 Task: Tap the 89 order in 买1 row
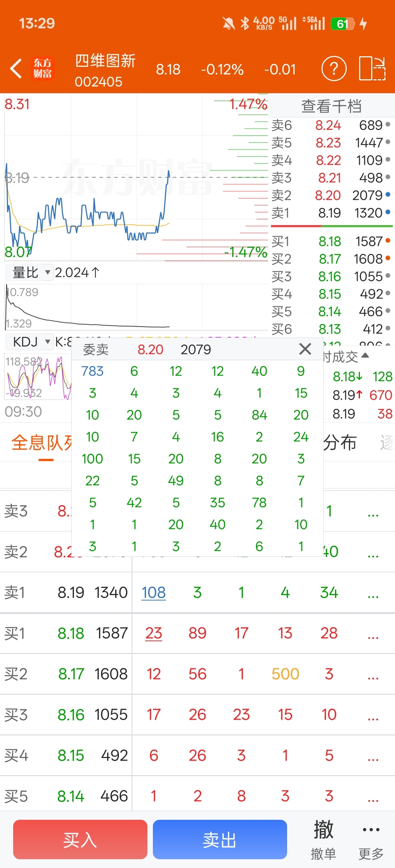coord(197,633)
